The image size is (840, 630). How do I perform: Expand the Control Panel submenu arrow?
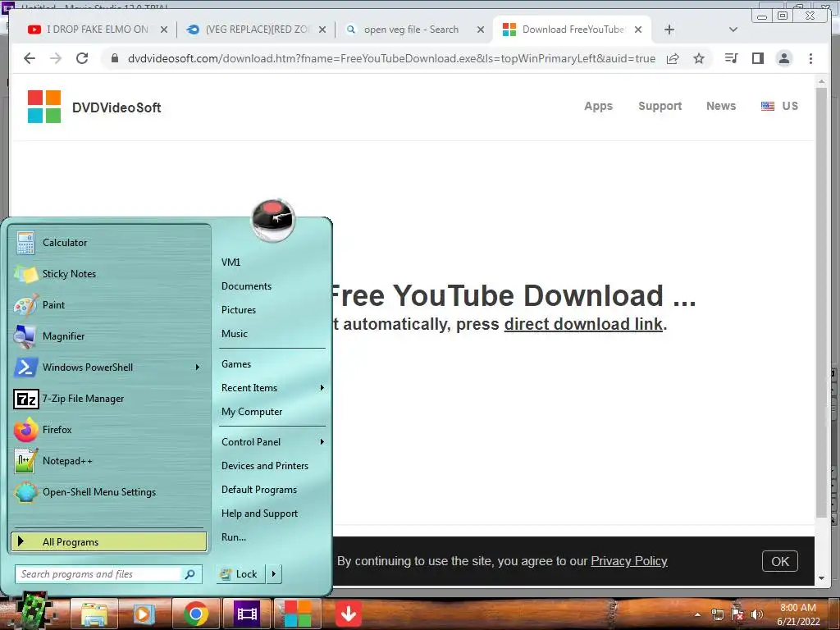[x=322, y=442]
